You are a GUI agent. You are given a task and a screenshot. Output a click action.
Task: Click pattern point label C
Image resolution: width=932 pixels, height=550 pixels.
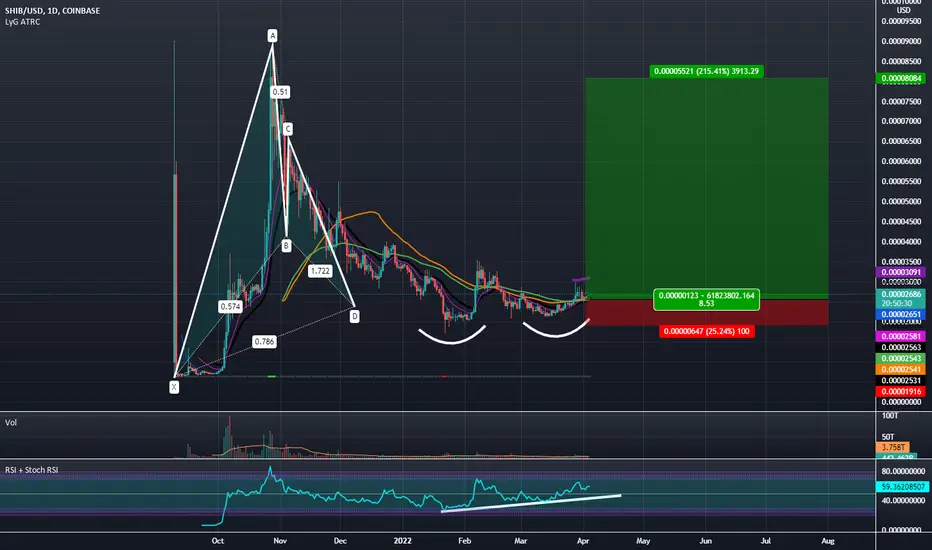[x=288, y=129]
